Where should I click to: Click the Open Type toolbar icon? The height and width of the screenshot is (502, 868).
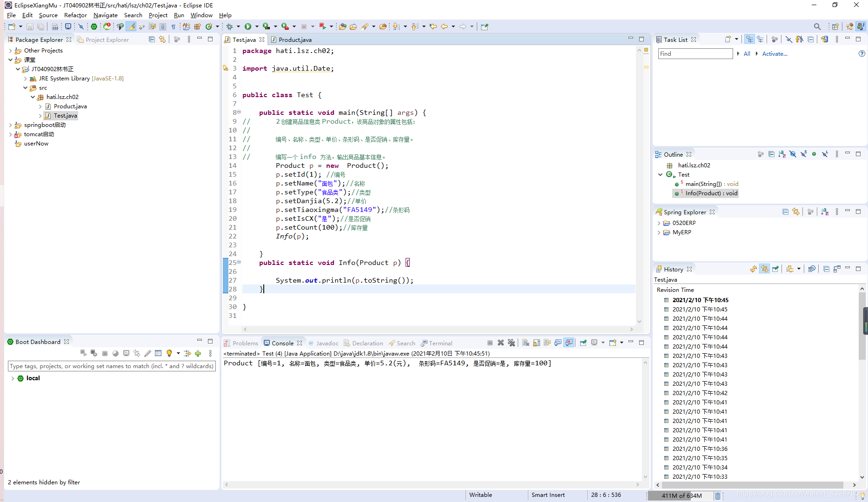pyautogui.click(x=342, y=26)
